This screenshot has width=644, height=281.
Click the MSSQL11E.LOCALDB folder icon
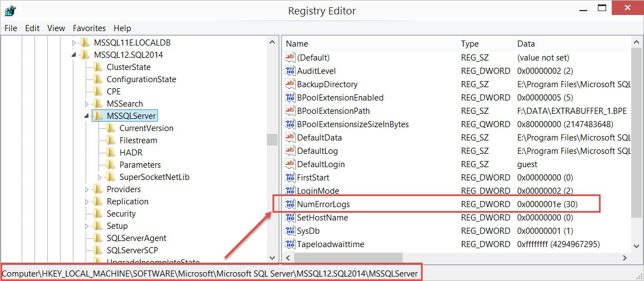(85, 42)
